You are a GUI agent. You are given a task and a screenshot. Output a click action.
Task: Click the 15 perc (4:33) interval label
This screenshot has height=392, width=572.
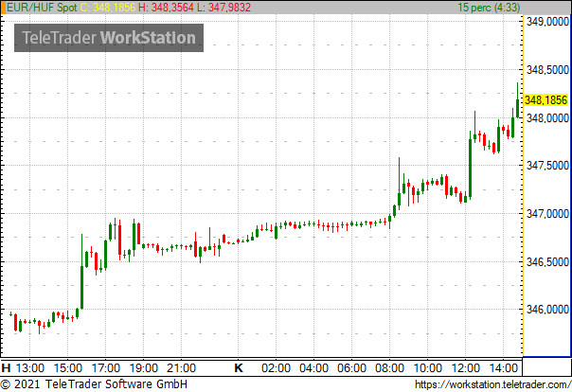pos(489,8)
